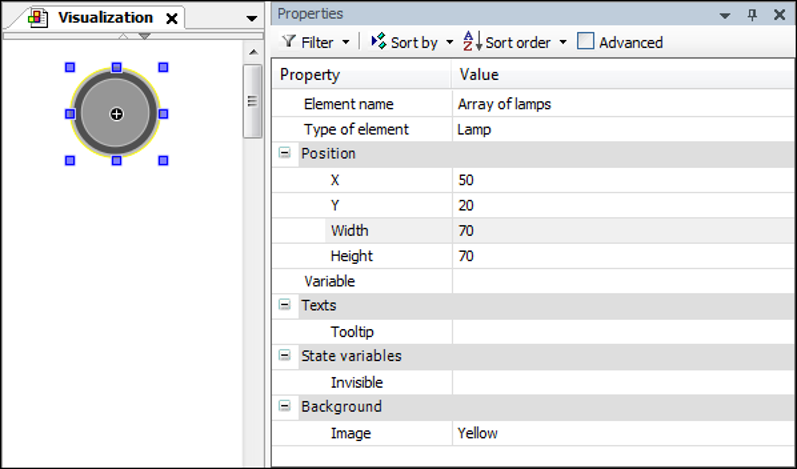Edit the Element name value field
This screenshot has width=797, height=469.
(624, 104)
